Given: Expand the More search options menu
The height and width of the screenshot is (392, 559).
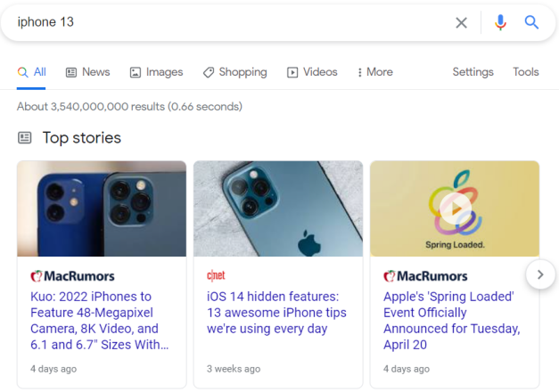Looking at the screenshot, I should coord(375,72).
